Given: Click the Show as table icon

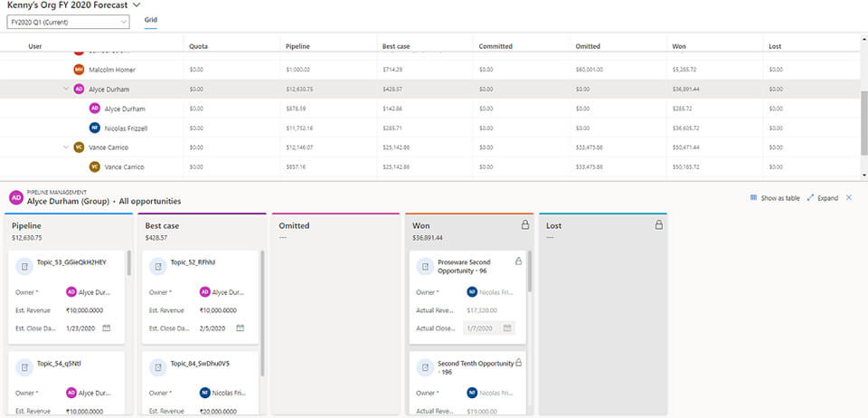Looking at the screenshot, I should click(x=753, y=197).
